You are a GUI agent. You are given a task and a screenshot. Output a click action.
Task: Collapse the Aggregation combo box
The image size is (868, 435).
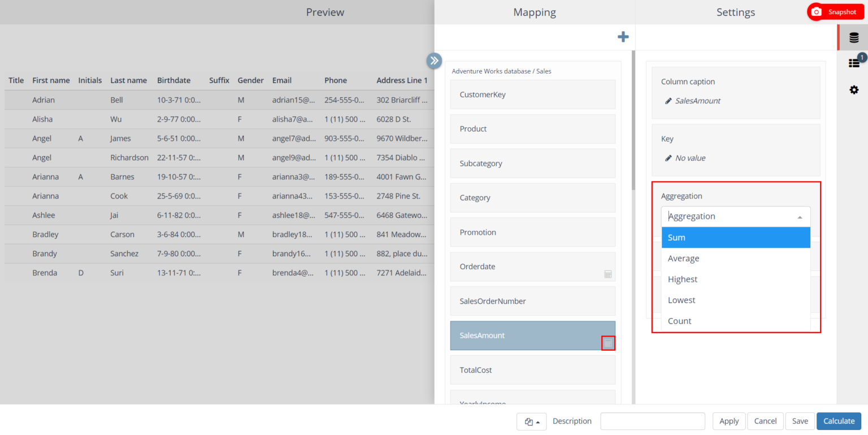tap(800, 217)
